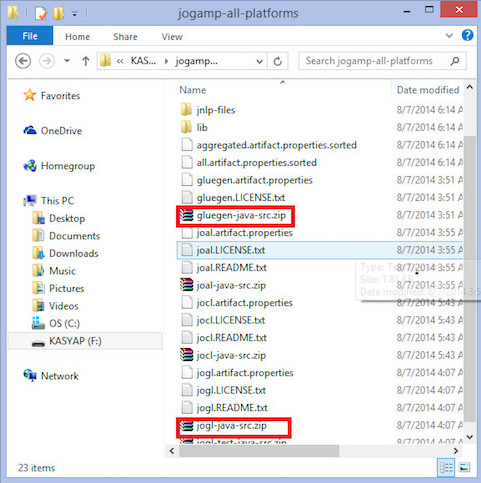Viewport: 481px width, 483px height.
Task: Click the jogamp... breadcrumb segment
Action: point(196,61)
